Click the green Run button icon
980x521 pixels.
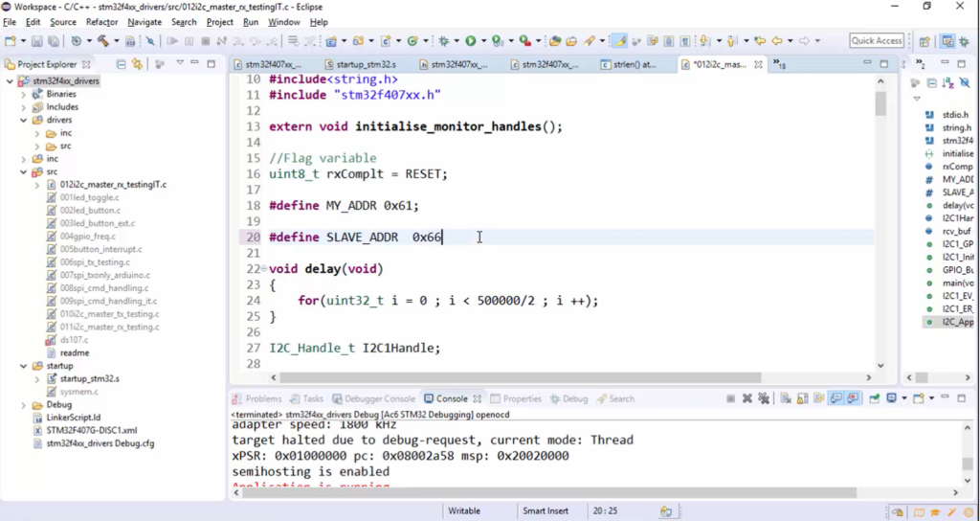click(470, 41)
